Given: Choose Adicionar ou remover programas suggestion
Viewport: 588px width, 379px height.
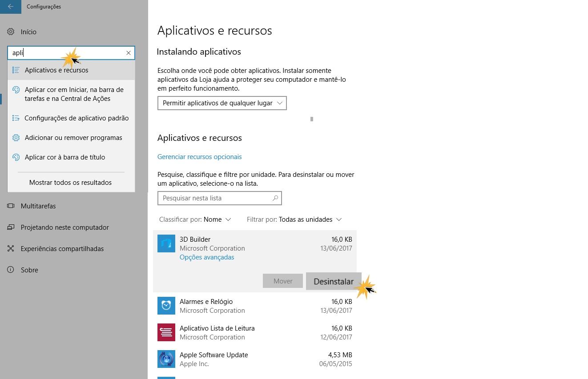Looking at the screenshot, I should click(x=71, y=138).
